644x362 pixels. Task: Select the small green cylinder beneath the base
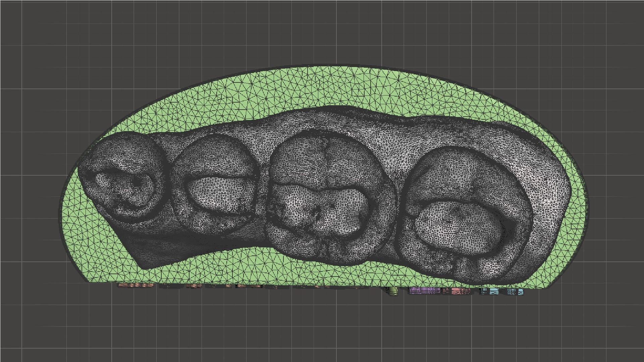point(393,291)
